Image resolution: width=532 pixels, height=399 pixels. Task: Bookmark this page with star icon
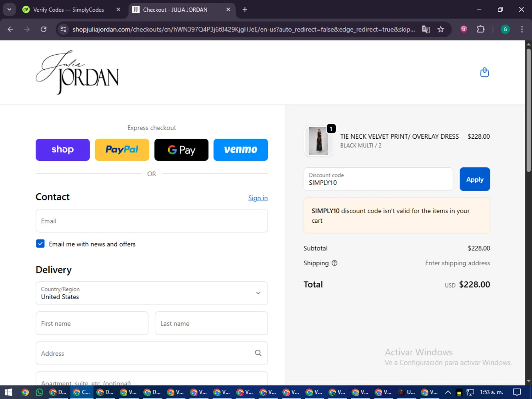point(441,29)
